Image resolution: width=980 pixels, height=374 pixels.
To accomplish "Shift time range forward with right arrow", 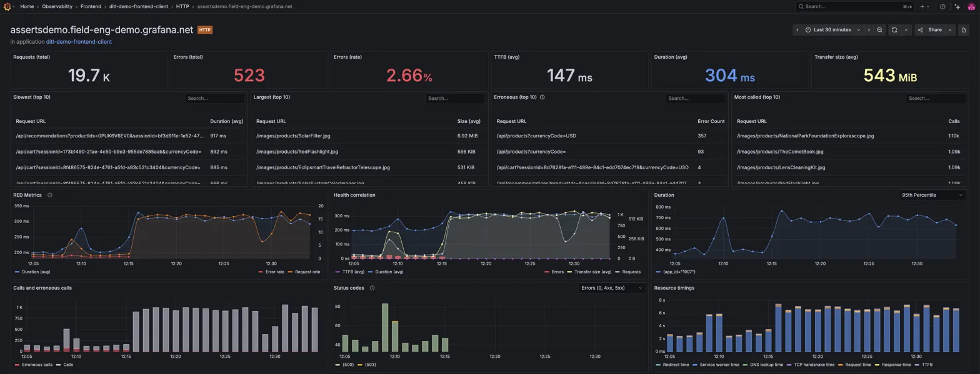I will tap(868, 30).
